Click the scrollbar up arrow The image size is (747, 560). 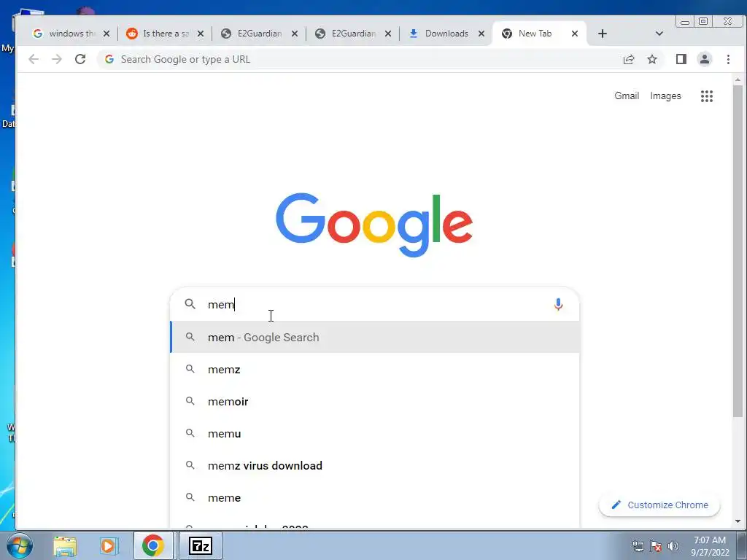tap(738, 79)
